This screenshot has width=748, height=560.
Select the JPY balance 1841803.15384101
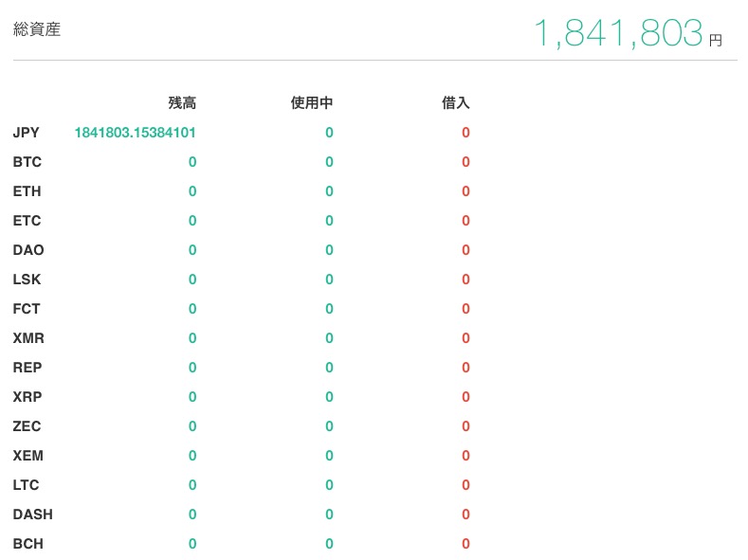pos(135,133)
